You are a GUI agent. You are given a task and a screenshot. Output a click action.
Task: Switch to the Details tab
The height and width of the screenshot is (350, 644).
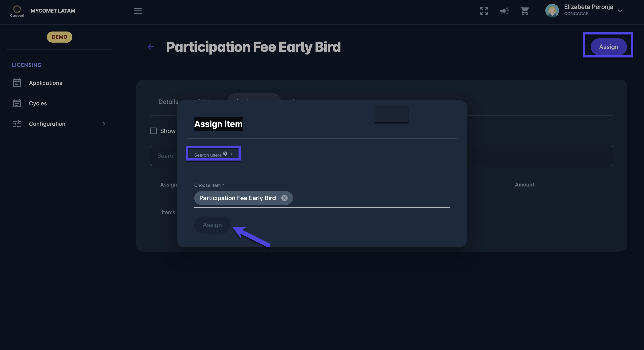coord(168,102)
